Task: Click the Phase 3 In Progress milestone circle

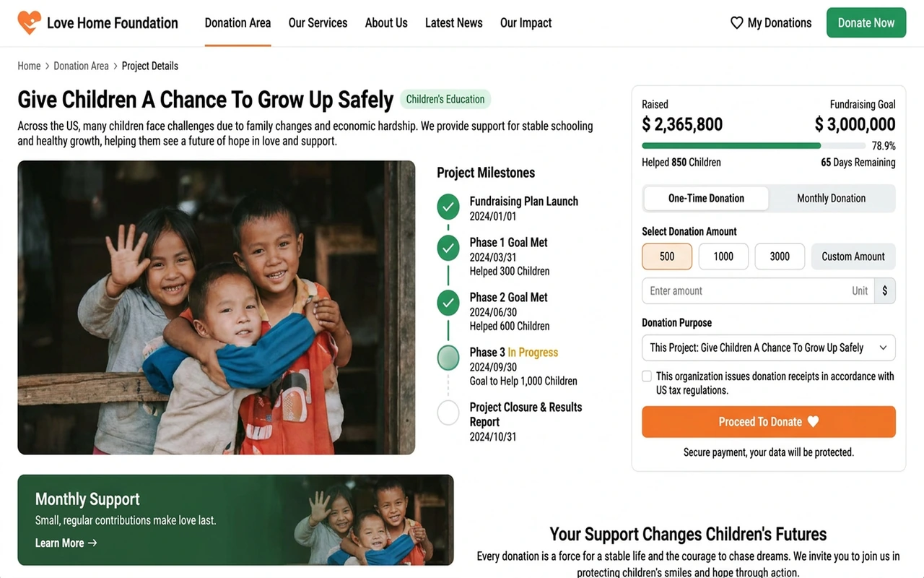Action: (x=448, y=358)
